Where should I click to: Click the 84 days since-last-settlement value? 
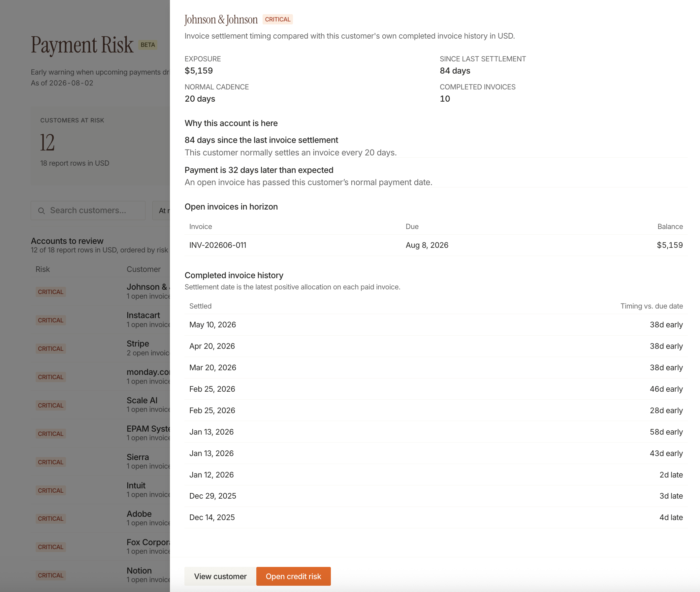coord(455,71)
